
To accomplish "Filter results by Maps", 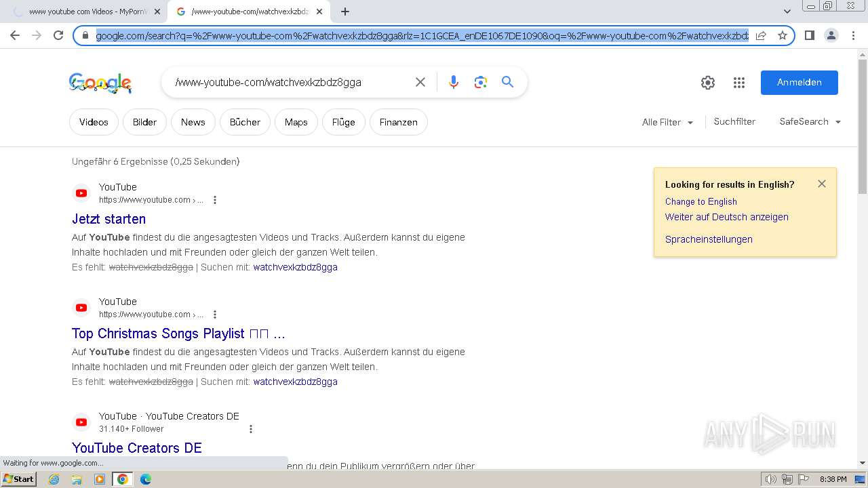I will pyautogui.click(x=296, y=122).
